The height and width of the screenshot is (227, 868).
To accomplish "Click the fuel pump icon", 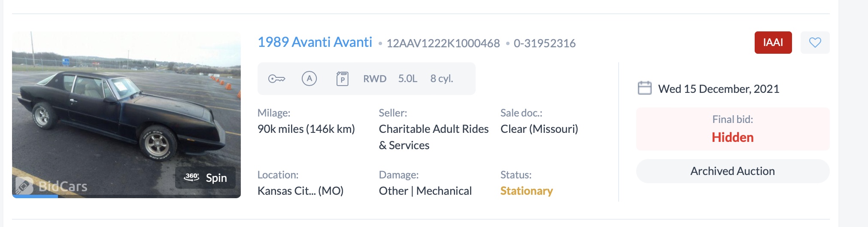I will pyautogui.click(x=342, y=79).
